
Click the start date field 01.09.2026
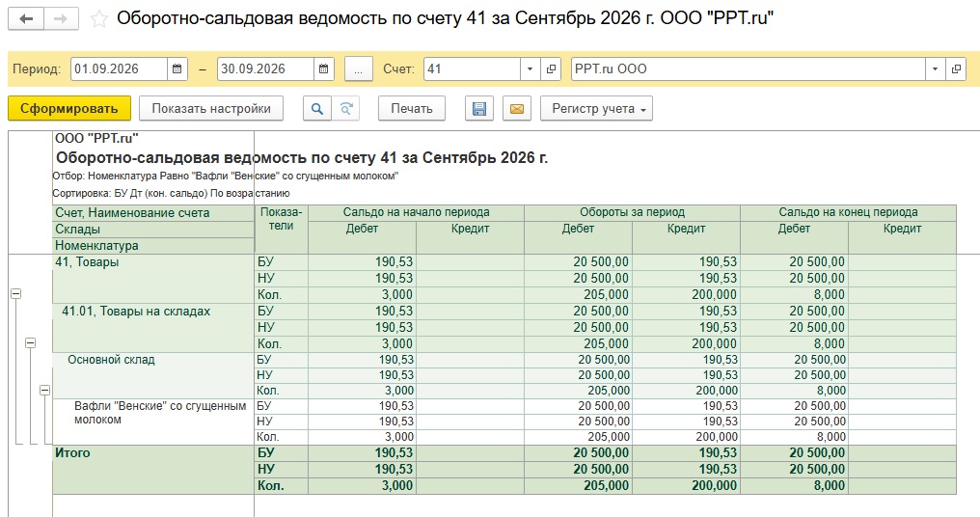point(120,68)
